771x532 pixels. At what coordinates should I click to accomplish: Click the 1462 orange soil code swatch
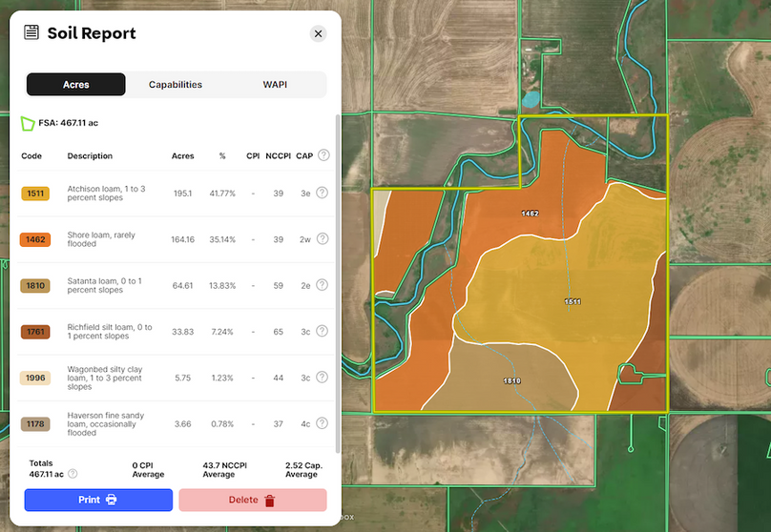click(x=35, y=239)
